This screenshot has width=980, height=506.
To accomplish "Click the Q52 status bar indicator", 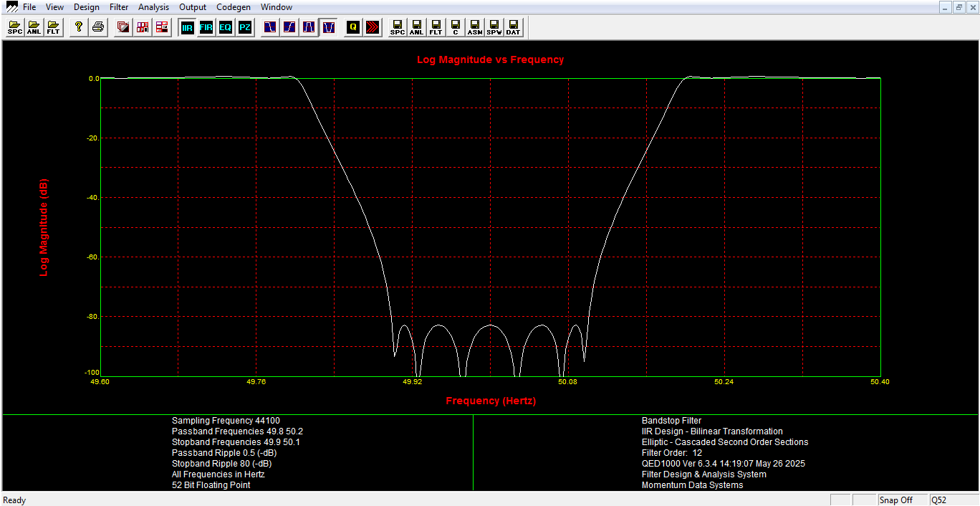I will pos(953,500).
